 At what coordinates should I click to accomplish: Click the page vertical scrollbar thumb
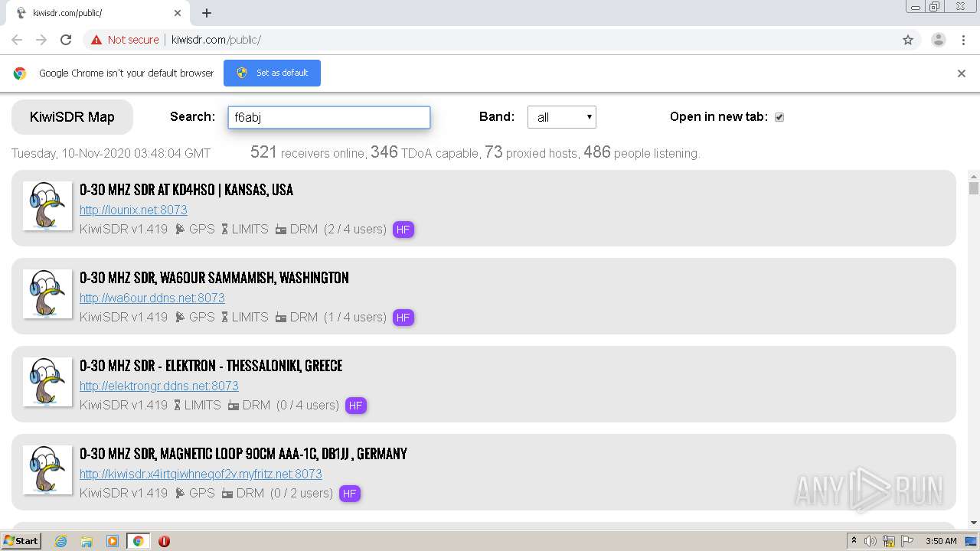pos(974,188)
